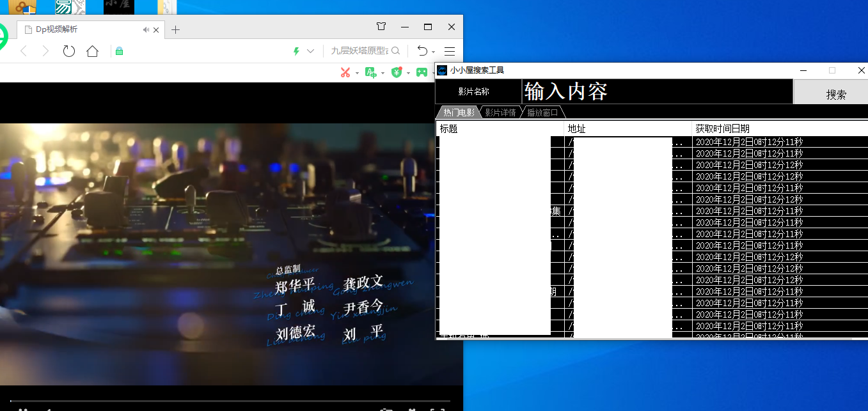Mute the tab using its speaker icon
The height and width of the screenshot is (411, 868).
pyautogui.click(x=146, y=29)
